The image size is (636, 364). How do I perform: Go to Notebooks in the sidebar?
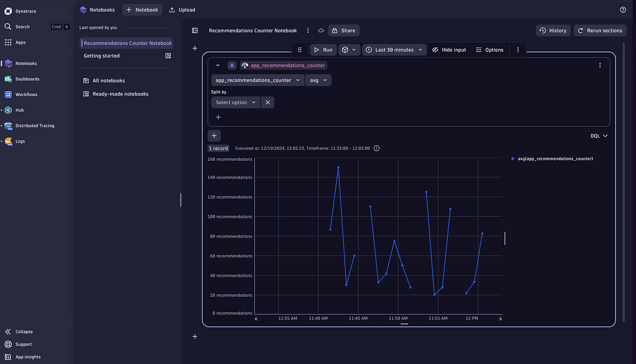26,64
